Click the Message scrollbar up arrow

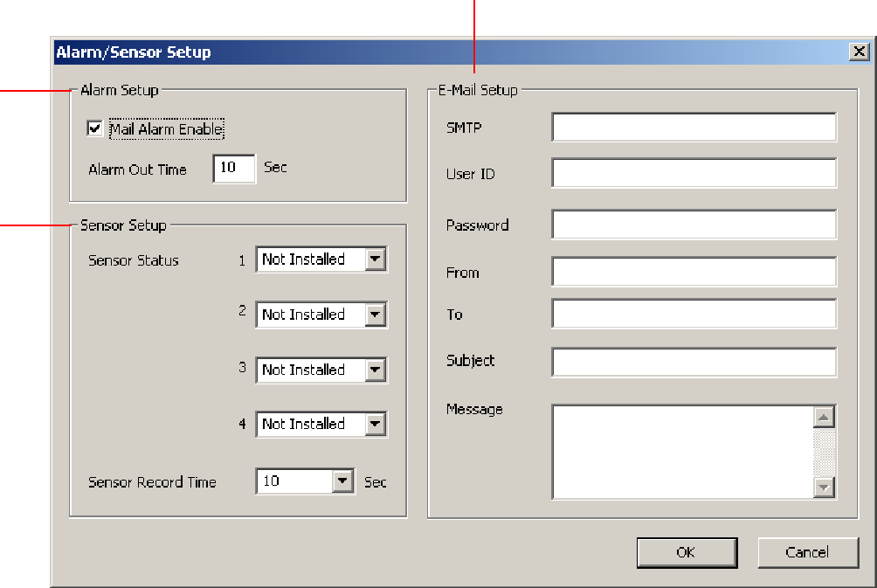point(824,417)
